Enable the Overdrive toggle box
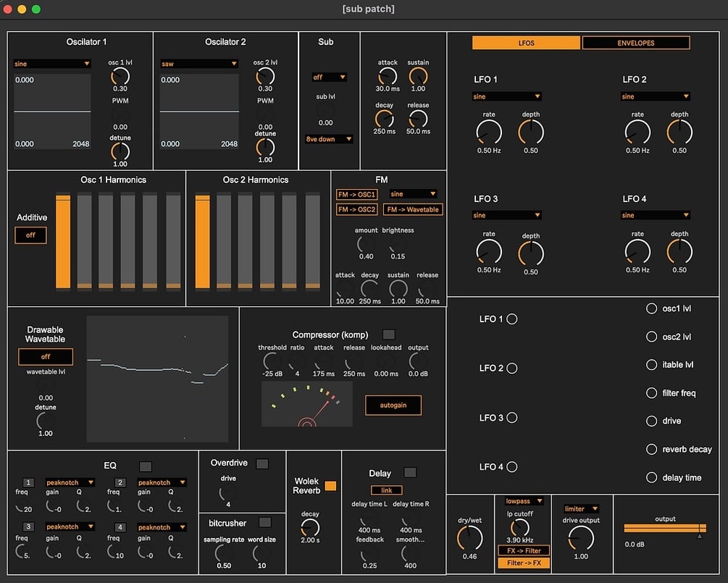Image resolution: width=728 pixels, height=583 pixels. click(262, 464)
